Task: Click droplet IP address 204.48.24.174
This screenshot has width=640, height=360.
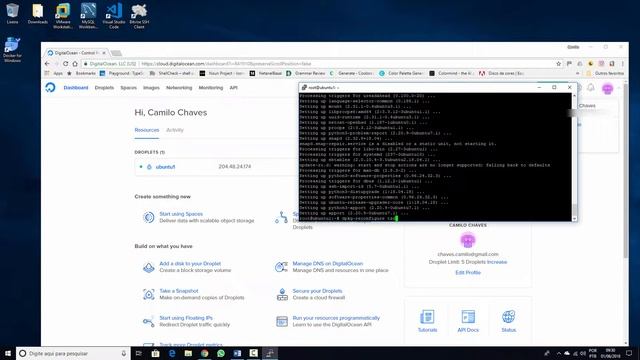Action: (235, 167)
